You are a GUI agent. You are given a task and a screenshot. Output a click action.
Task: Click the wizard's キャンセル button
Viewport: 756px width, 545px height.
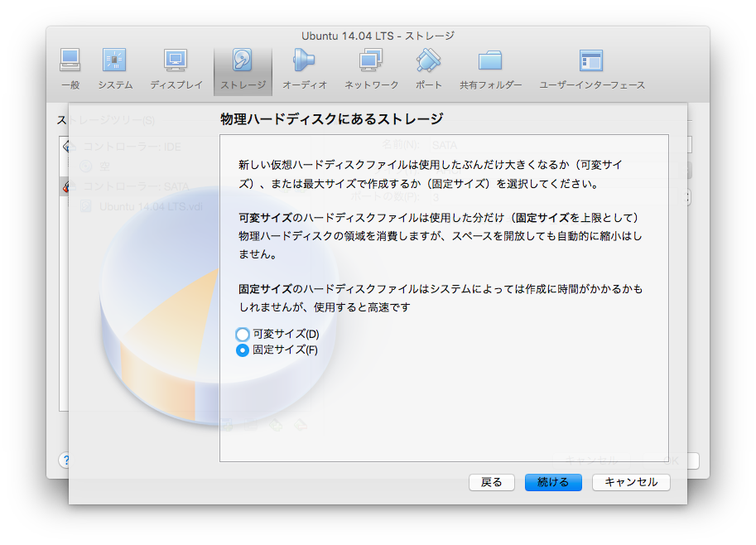coord(631,482)
